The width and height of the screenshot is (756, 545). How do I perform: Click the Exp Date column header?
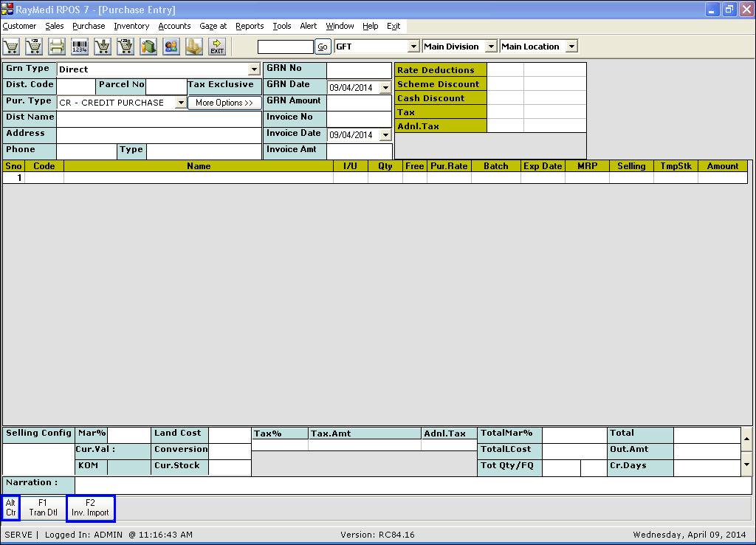pyautogui.click(x=543, y=166)
